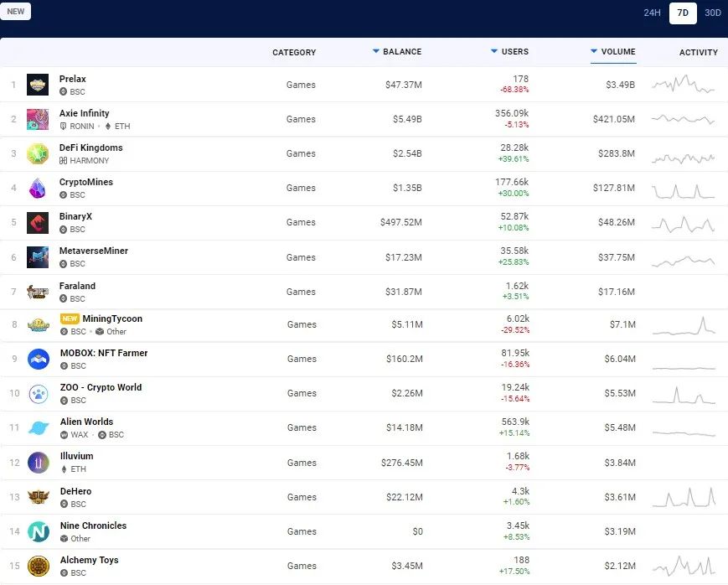Click the $5.49B balance of Axie Infinity
The image size is (728, 585).
coord(407,119)
